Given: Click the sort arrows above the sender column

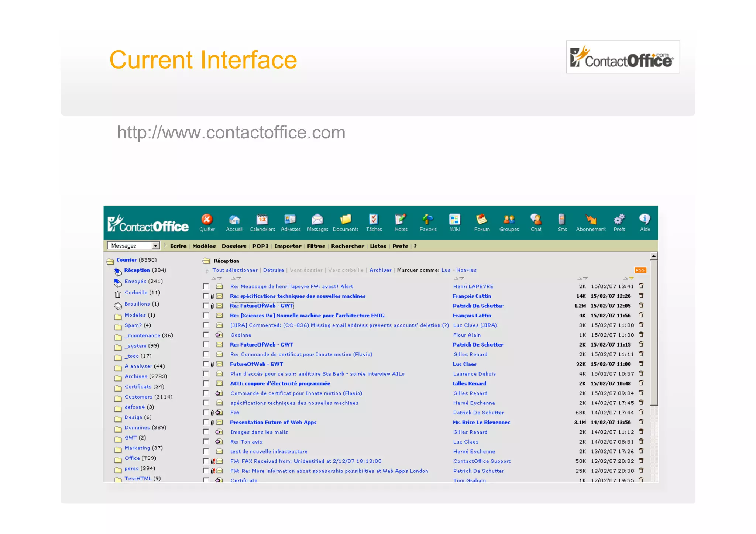Looking at the screenshot, I should point(459,278).
